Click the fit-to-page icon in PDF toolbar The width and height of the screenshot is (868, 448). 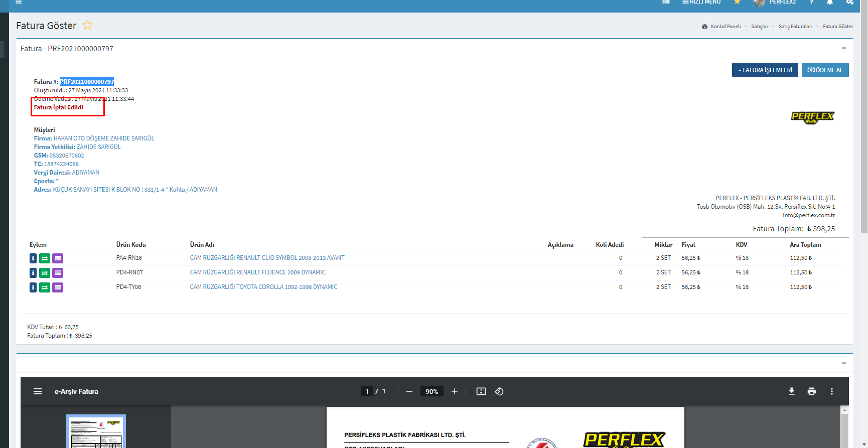coord(481,391)
